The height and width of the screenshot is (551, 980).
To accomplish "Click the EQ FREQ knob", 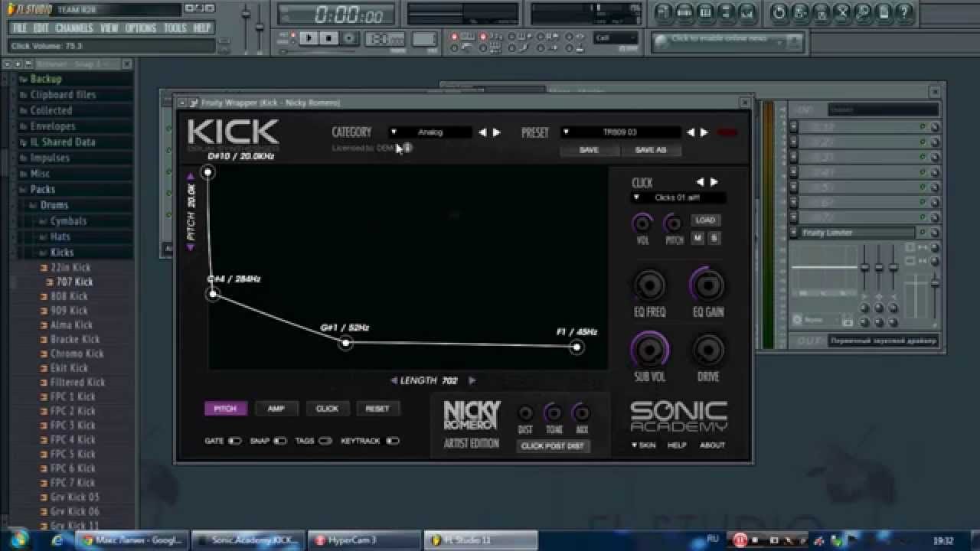I will [649, 285].
